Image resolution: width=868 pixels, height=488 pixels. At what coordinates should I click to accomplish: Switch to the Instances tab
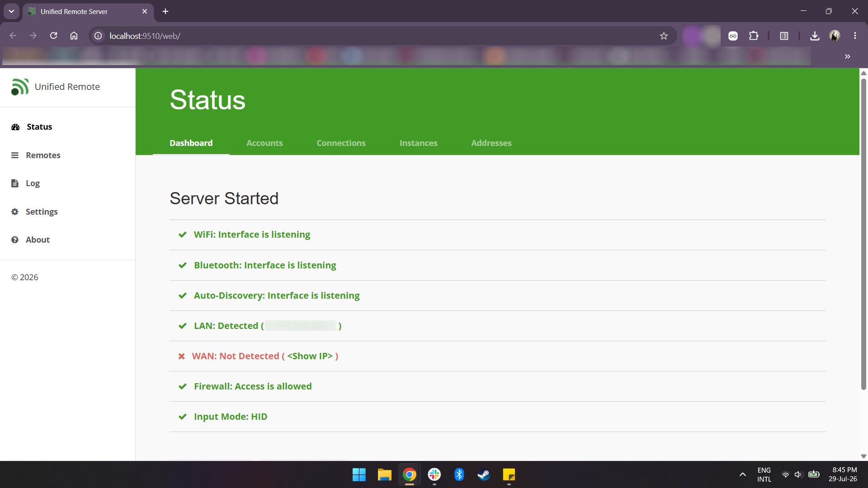click(x=419, y=143)
